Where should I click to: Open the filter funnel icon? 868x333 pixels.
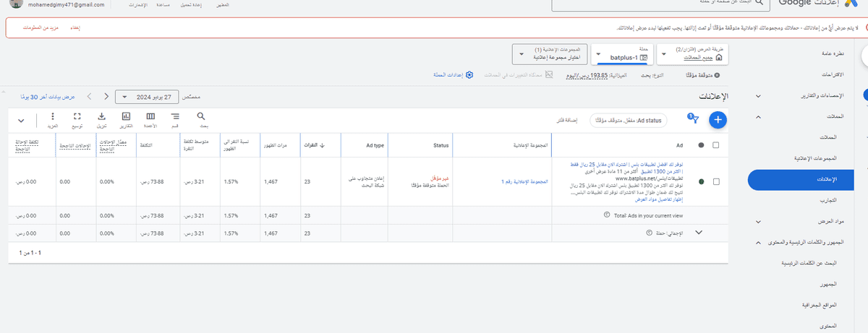point(695,121)
